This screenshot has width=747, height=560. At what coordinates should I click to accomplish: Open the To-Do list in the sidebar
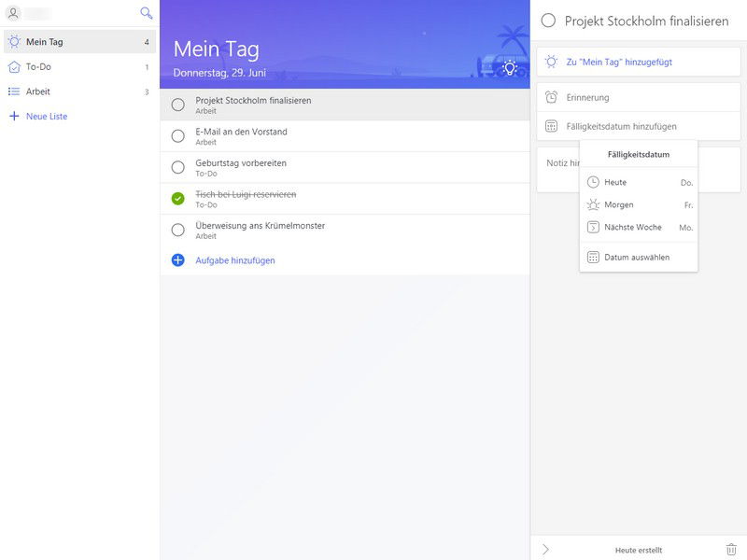(79, 66)
